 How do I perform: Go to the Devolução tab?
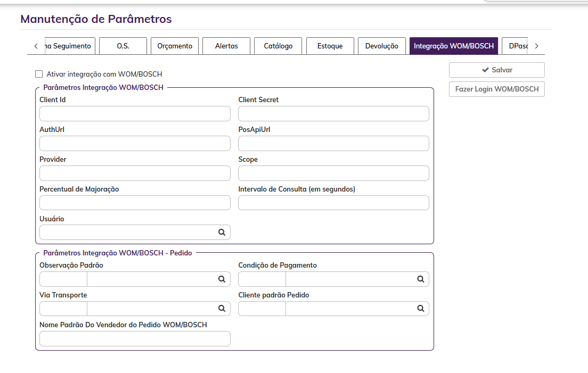click(381, 46)
